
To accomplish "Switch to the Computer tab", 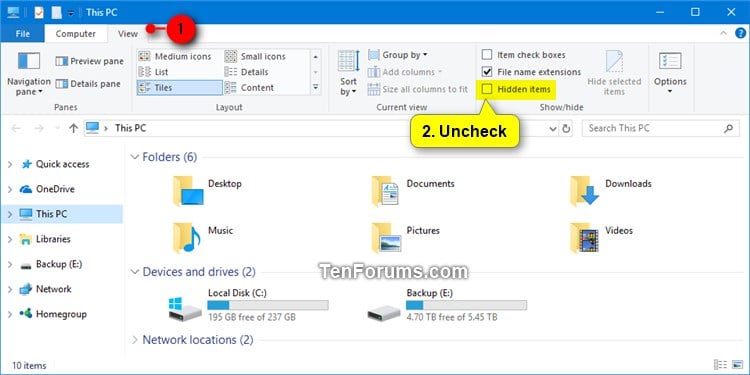I will click(76, 34).
